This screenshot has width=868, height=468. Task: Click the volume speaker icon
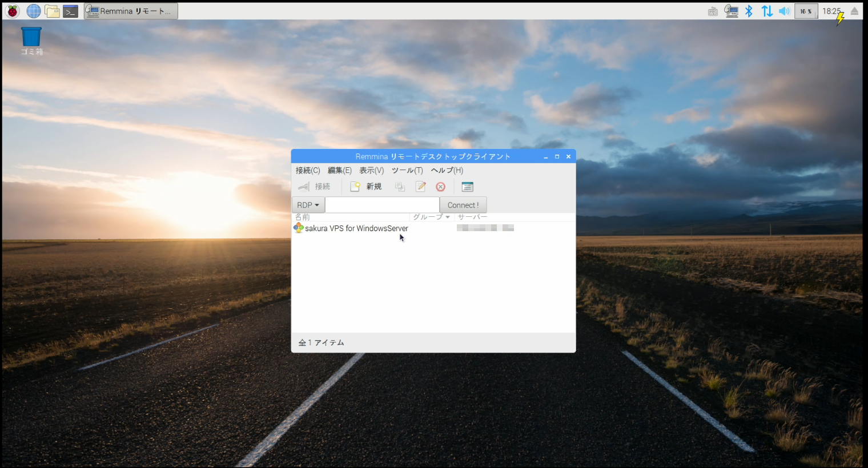785,11
